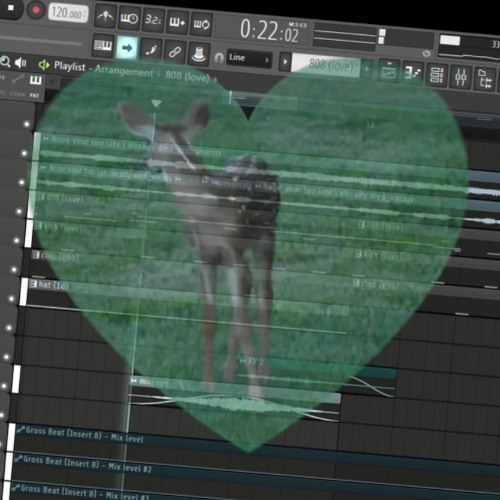500x500 pixels.
Task: Toggle the 3.2.1 countdown before recording
Action: coord(153,20)
